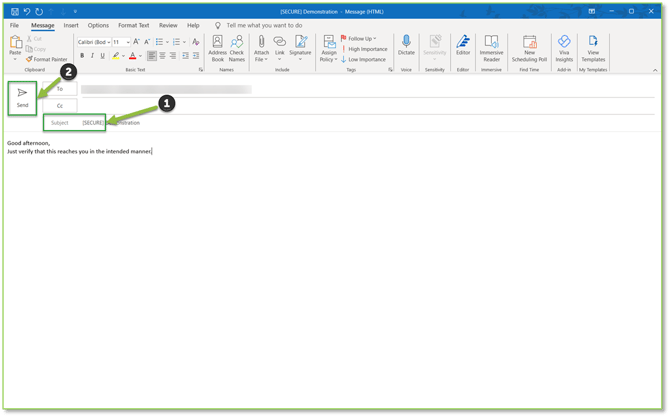The height and width of the screenshot is (417, 670).
Task: Open the Format Text tab
Action: click(x=133, y=25)
